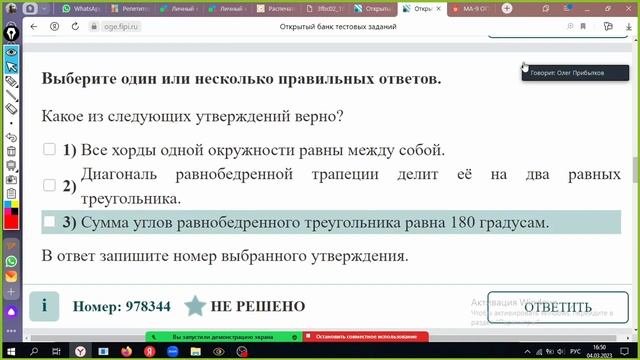Select the pencil drawing tool
The width and height of the screenshot is (640, 360).
tap(11, 81)
